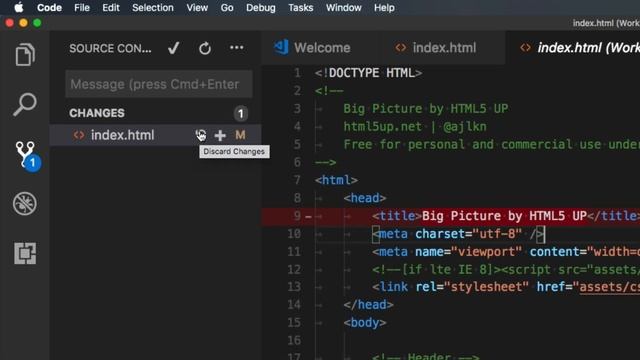The height and width of the screenshot is (360, 640).
Task: Open the Help menu
Action: tap(384, 7)
